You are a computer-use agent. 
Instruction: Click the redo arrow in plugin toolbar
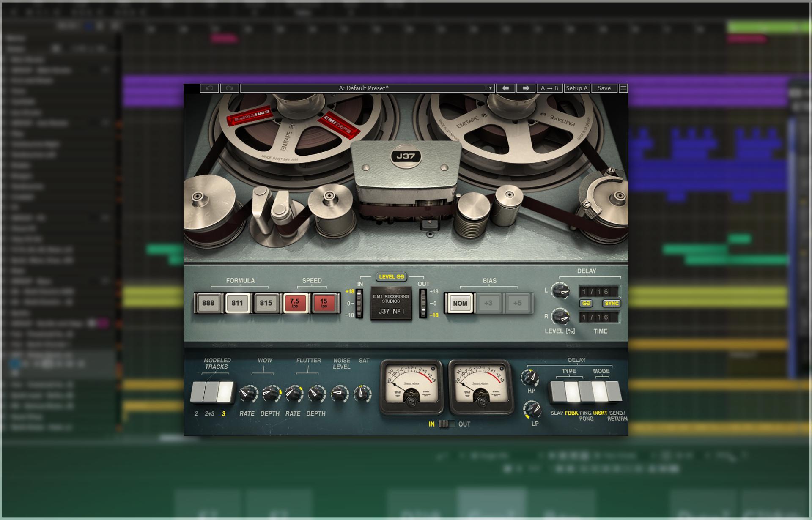[230, 88]
